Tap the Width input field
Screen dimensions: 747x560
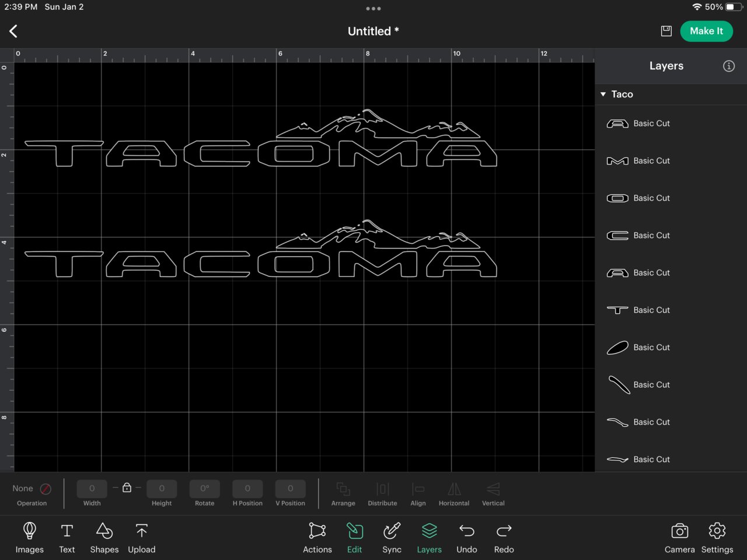tap(92, 489)
